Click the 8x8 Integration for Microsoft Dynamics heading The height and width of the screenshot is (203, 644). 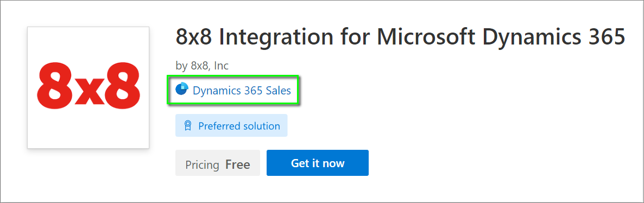click(x=400, y=37)
